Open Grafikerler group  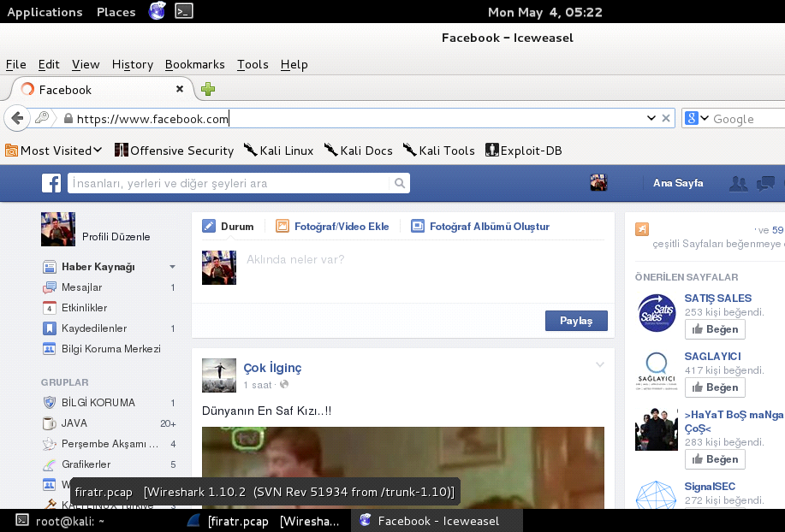[x=86, y=464]
